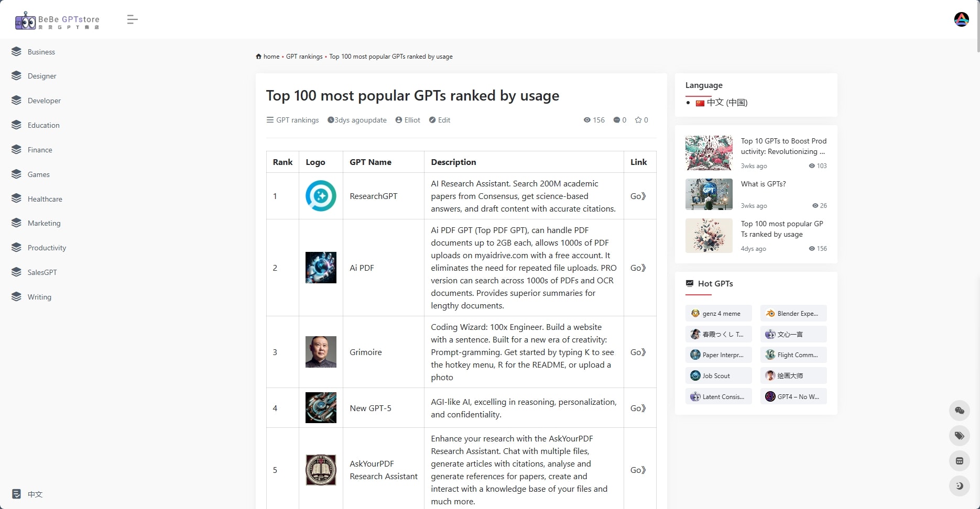Click Go link for ResearchGPT
The width and height of the screenshot is (980, 509).
[638, 196]
